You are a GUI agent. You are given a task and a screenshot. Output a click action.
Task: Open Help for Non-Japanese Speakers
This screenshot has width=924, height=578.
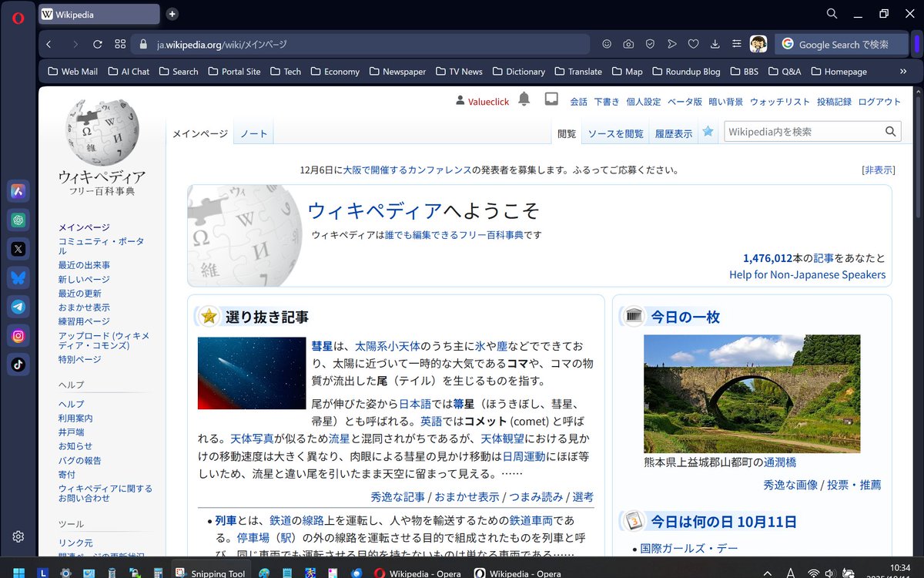(x=808, y=274)
